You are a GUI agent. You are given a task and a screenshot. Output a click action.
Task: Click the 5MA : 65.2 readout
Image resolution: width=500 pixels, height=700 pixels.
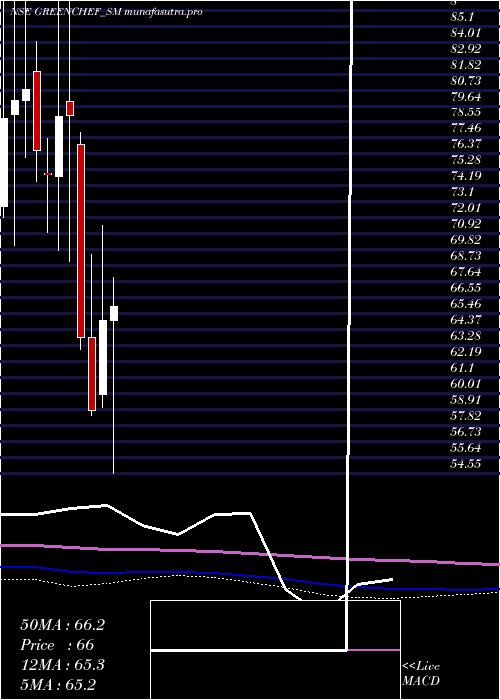58,685
